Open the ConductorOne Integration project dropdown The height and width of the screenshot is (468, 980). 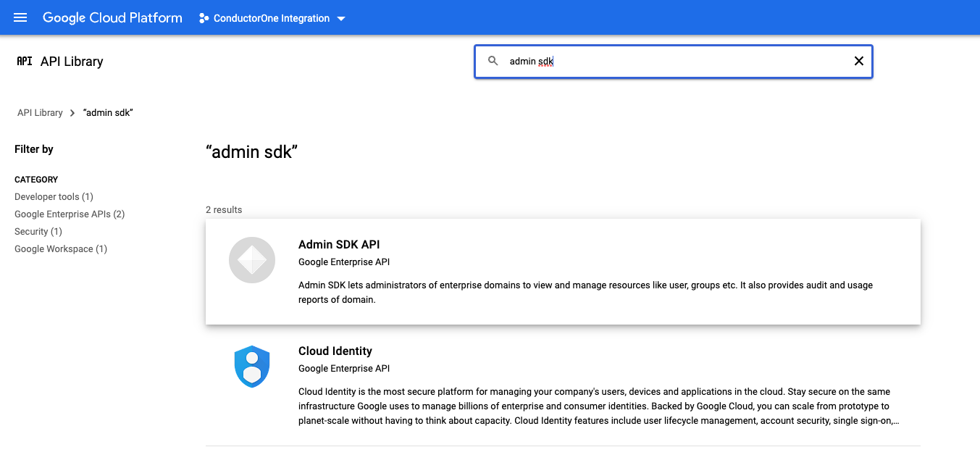coord(272,18)
